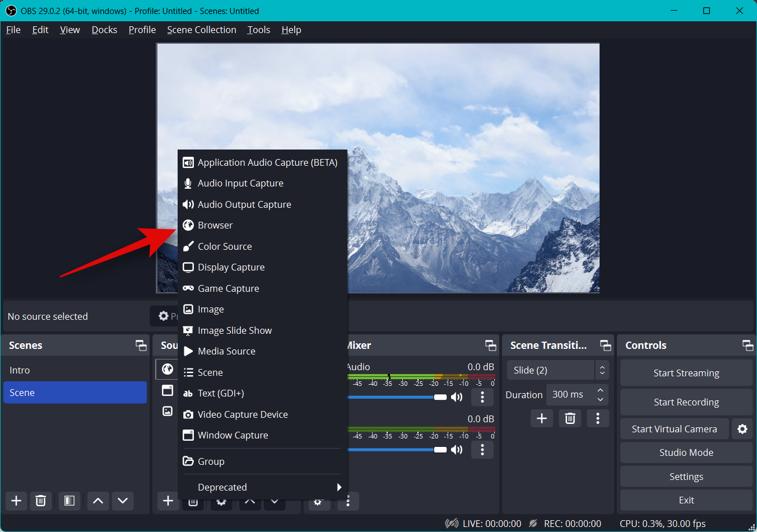Increase transition duration with up arrow
The image size is (757, 532).
(600, 390)
